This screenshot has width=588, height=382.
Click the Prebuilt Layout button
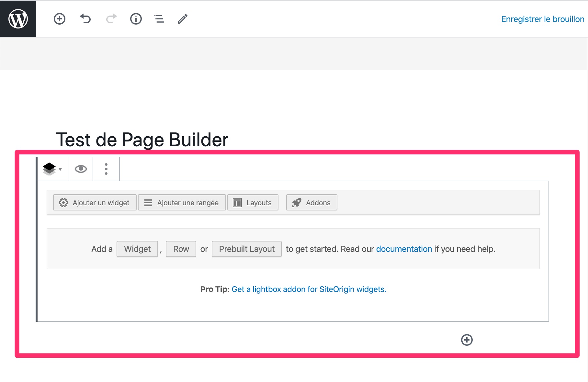(246, 249)
